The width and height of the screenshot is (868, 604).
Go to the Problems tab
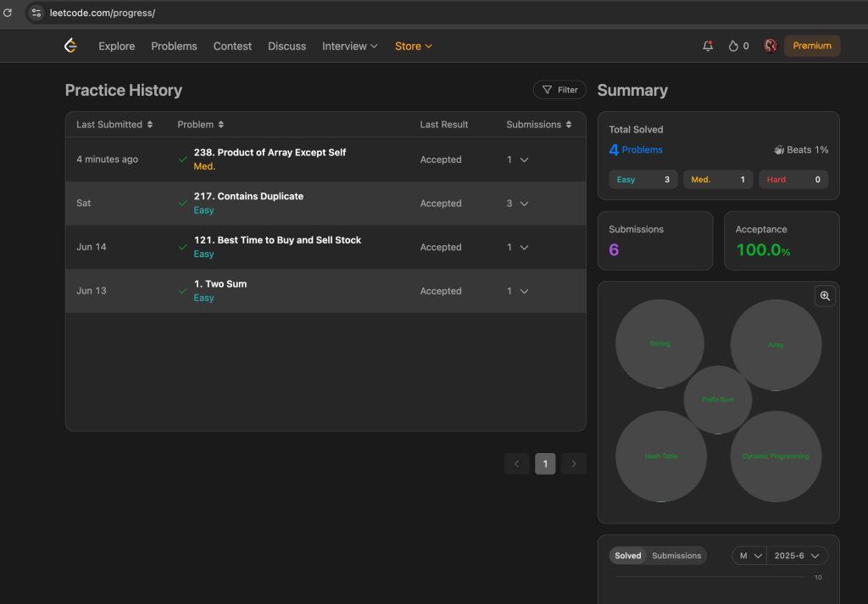174,46
